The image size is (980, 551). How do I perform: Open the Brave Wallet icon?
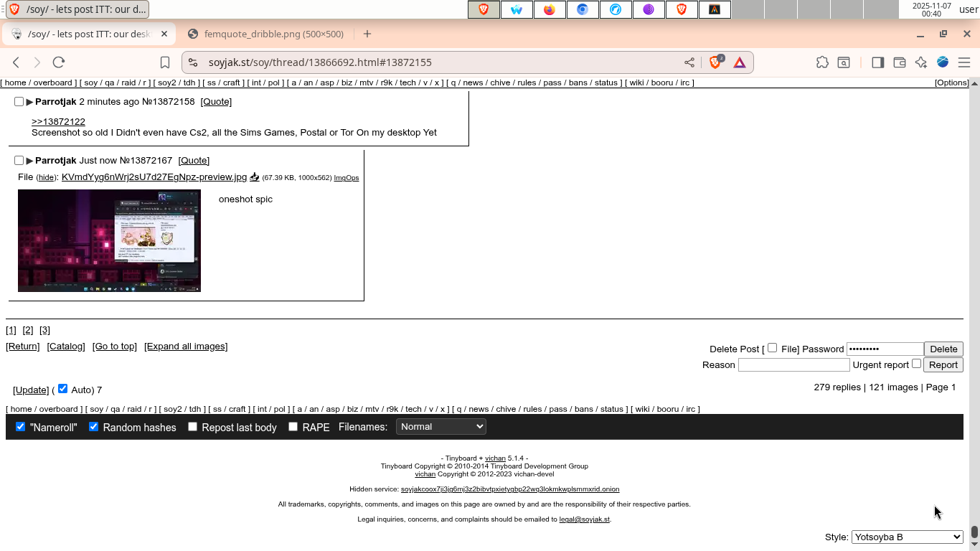[x=899, y=62]
